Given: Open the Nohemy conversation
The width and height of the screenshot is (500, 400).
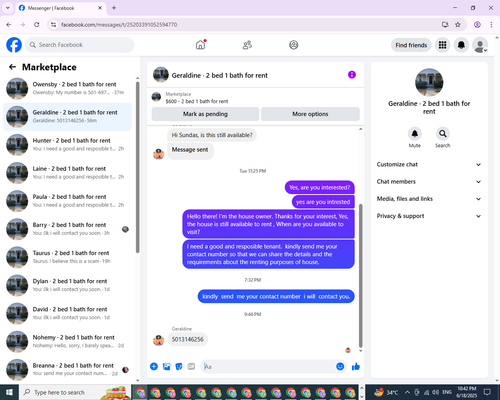Looking at the screenshot, I should point(67,341).
